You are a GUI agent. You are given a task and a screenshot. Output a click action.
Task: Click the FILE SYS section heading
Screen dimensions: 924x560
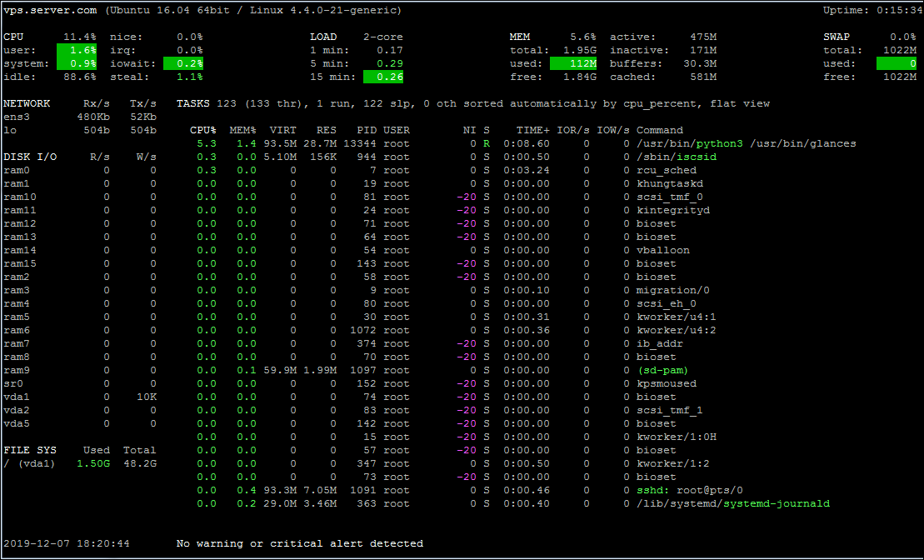(30, 450)
